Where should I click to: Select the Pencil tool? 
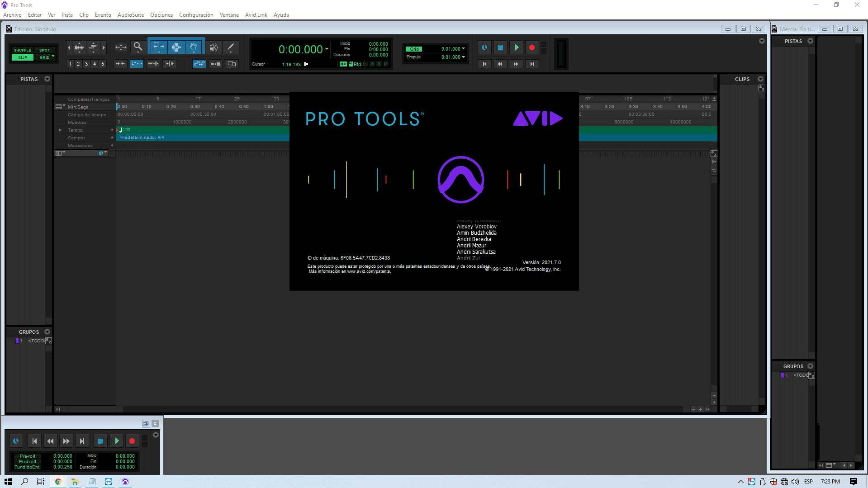[x=231, y=47]
